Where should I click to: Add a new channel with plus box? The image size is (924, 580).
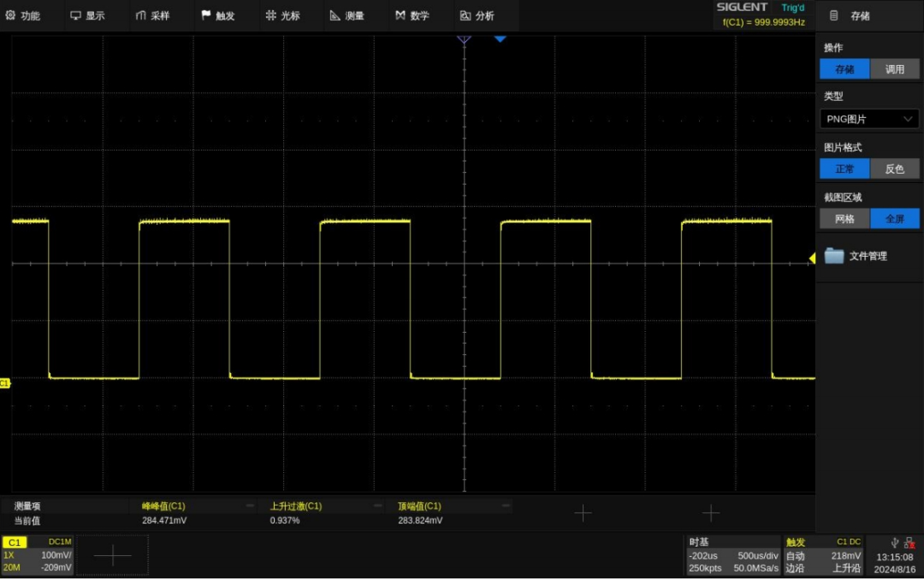point(113,555)
